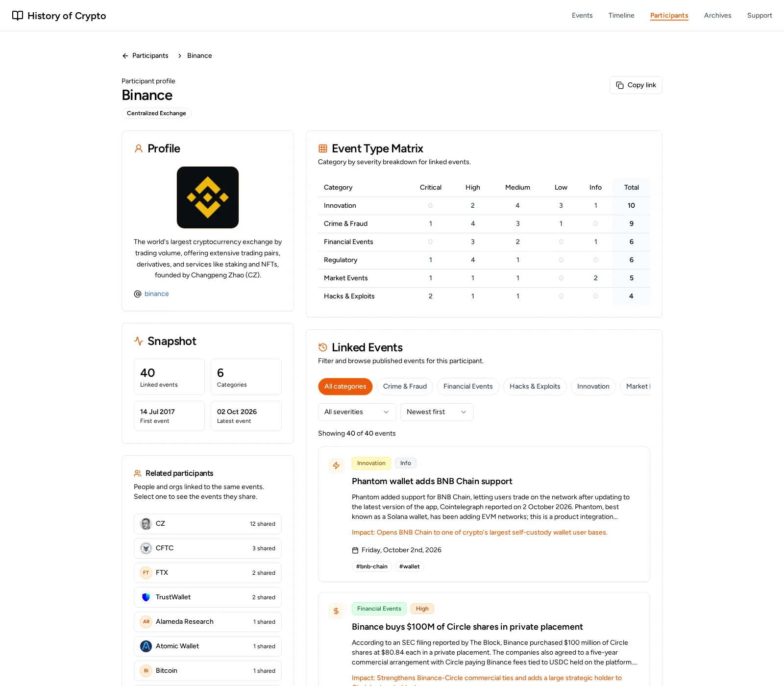Select CFTC 3 shared row
The width and height of the screenshot is (784, 686).
208,548
